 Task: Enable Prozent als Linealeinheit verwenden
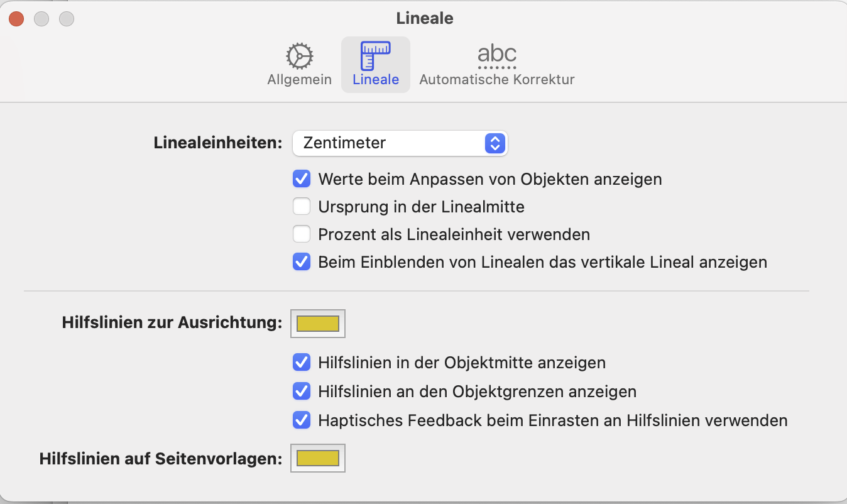[302, 234]
